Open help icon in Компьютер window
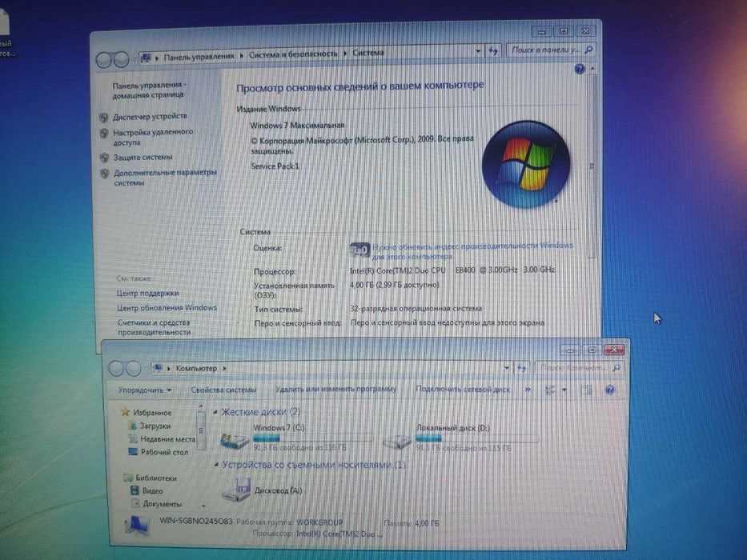This screenshot has height=560, width=747. (x=610, y=390)
